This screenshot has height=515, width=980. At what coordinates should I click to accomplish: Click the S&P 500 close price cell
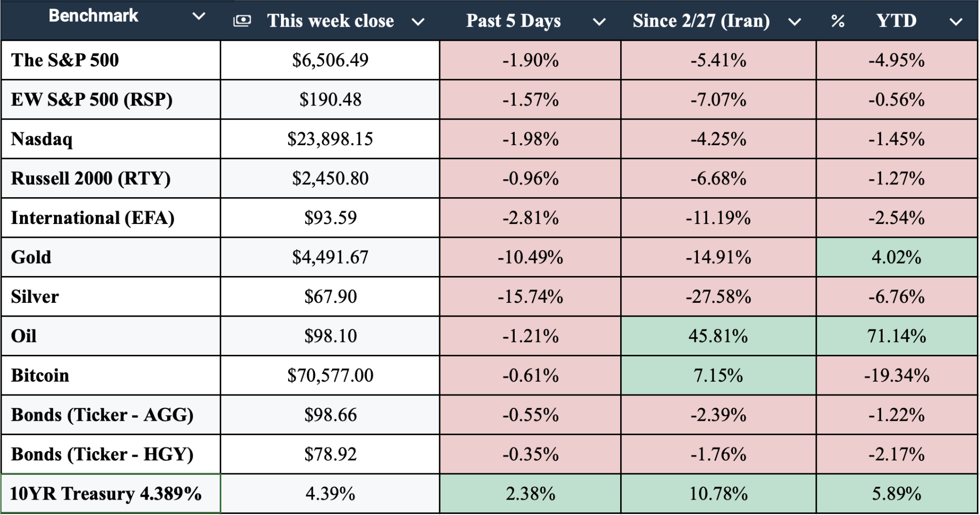tap(330, 60)
